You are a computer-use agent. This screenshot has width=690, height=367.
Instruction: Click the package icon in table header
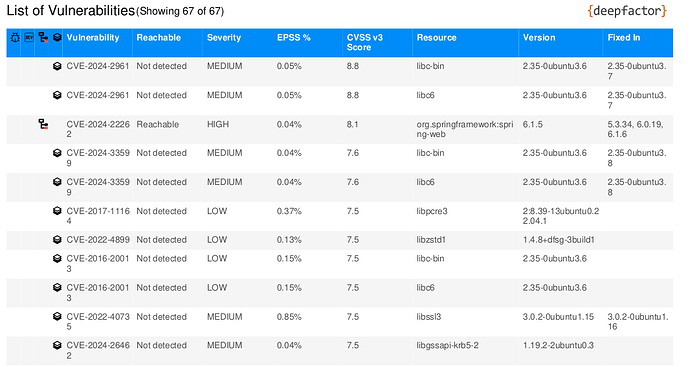[x=57, y=38]
